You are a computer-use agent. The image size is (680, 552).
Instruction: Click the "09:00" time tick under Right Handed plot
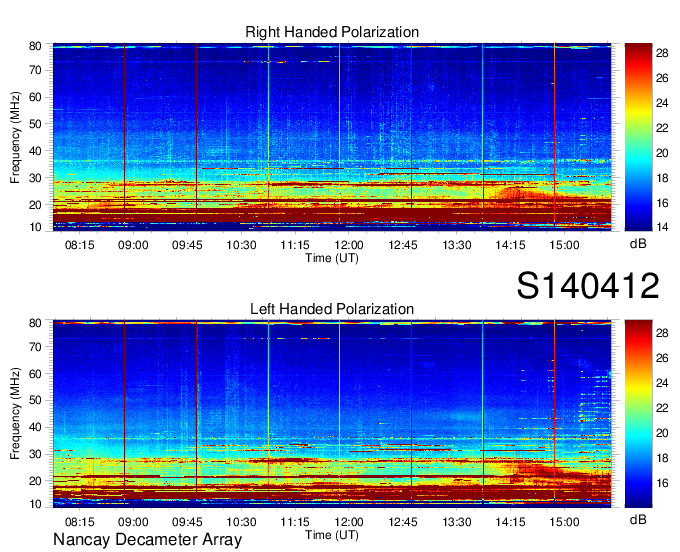click(x=133, y=245)
